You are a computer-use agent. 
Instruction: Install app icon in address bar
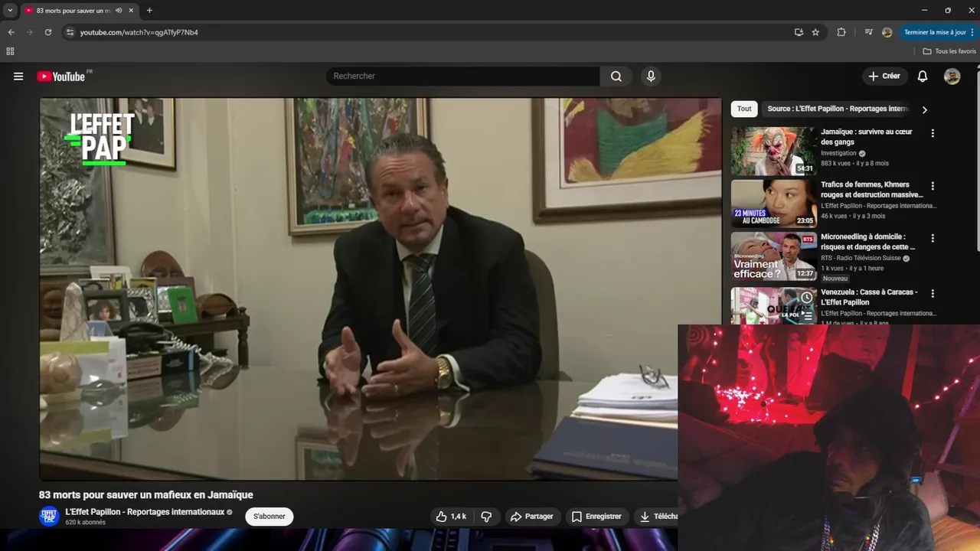pos(799,32)
